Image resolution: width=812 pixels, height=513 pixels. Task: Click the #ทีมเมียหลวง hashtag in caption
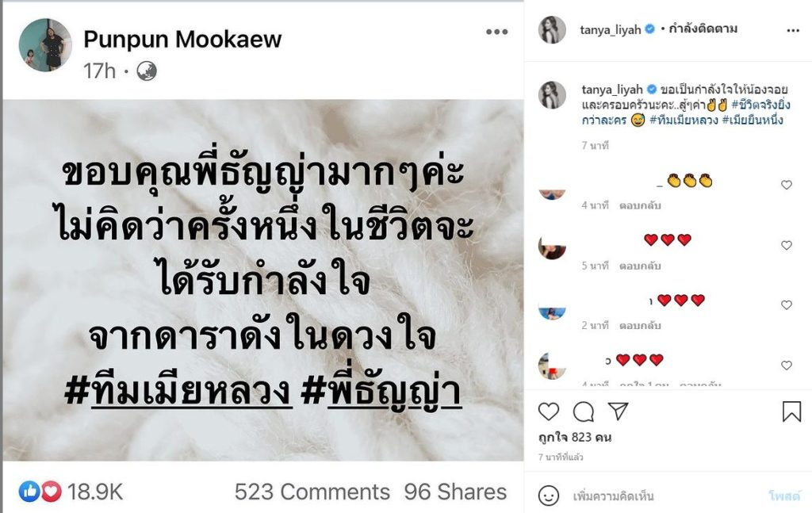684,120
